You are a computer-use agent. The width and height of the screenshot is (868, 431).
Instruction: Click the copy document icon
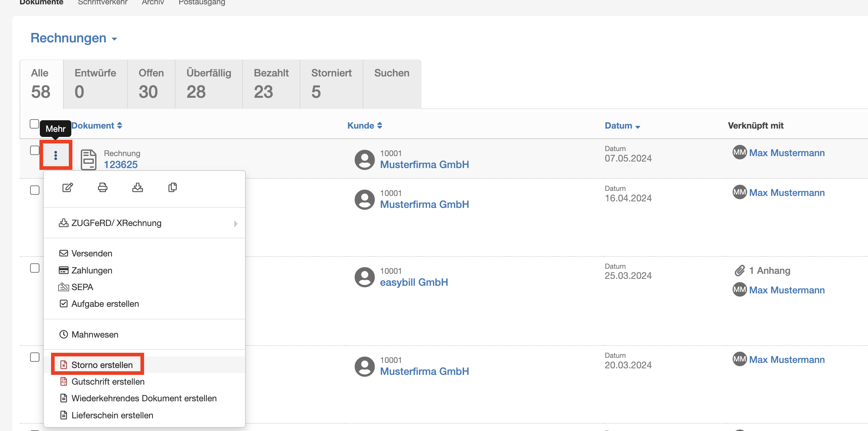(x=173, y=187)
